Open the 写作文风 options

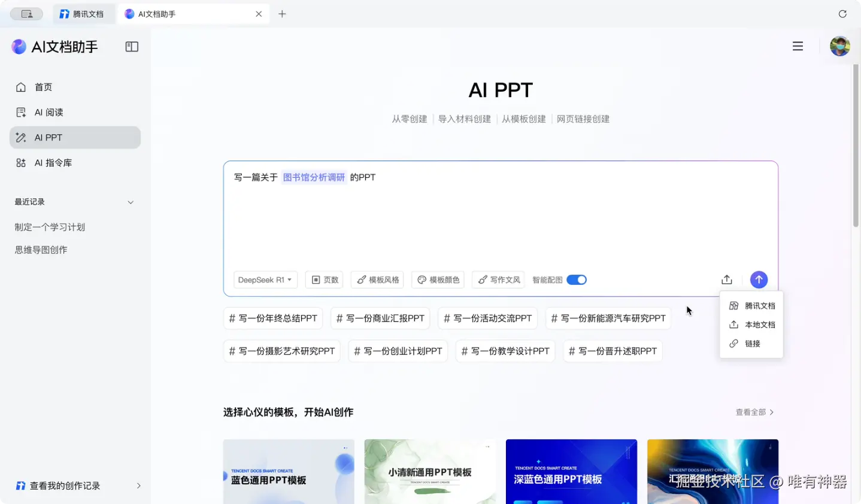tap(498, 279)
